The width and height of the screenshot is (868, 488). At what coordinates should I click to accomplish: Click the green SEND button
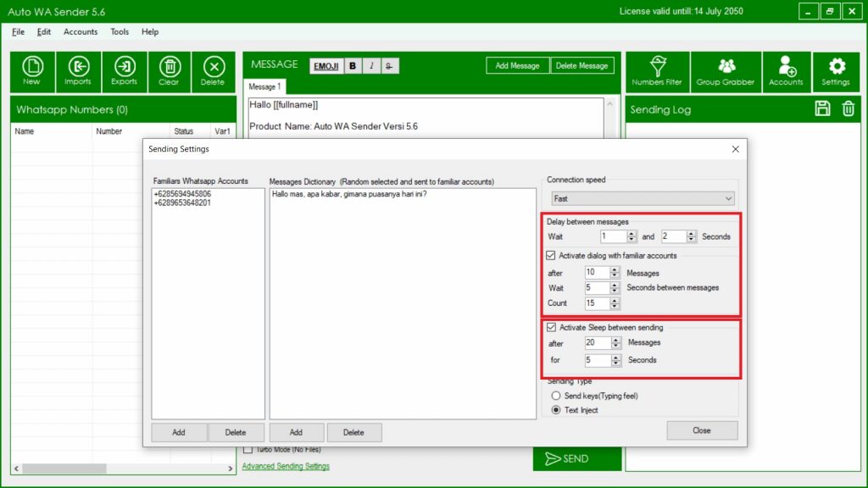[567, 458]
